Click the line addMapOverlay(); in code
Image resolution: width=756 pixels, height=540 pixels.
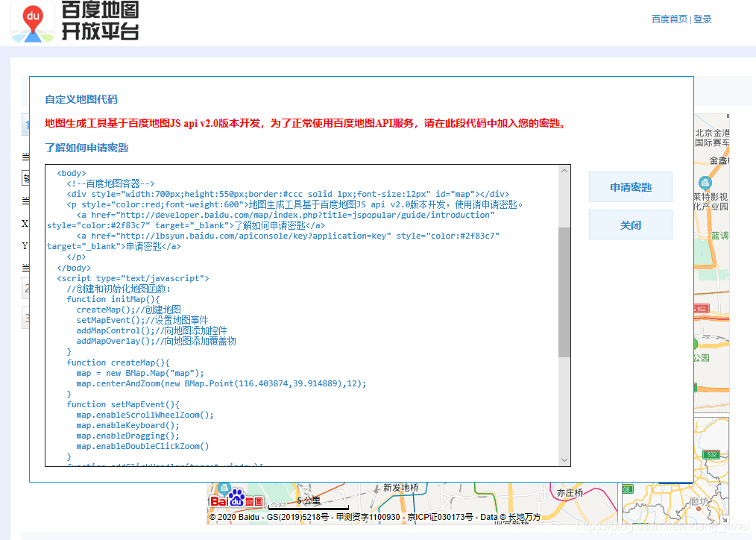pos(157,342)
